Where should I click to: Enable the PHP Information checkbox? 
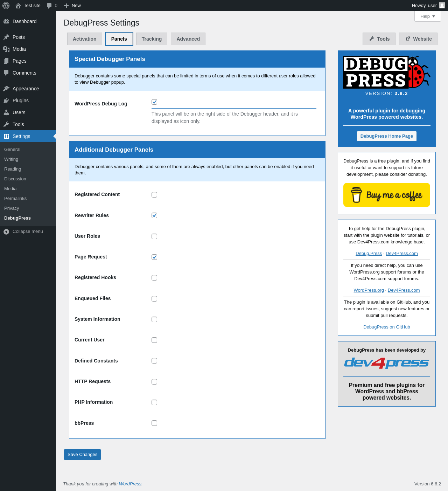(x=154, y=402)
